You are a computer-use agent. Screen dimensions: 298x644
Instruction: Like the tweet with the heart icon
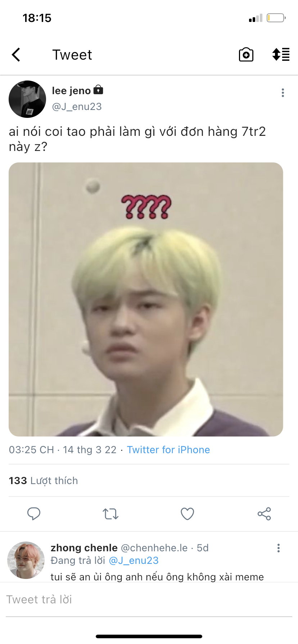(x=187, y=514)
